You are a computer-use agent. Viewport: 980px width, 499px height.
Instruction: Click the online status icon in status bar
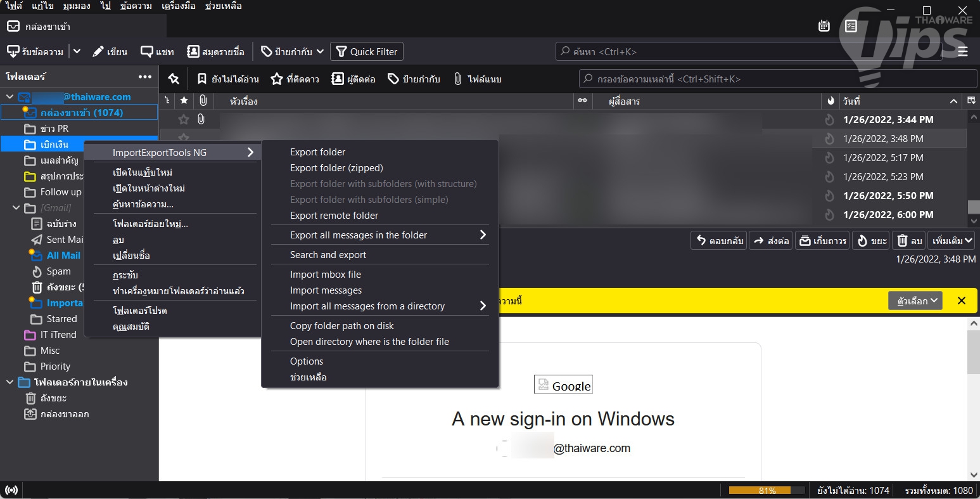pos(11,490)
